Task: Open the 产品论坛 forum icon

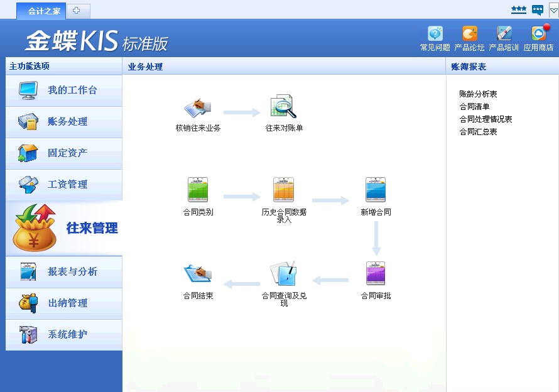Action: point(469,34)
